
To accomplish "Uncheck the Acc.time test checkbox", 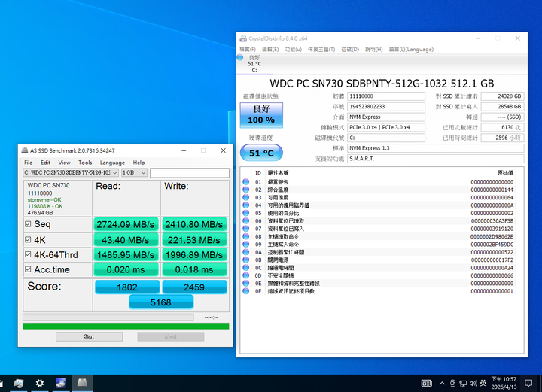I will click(28, 269).
